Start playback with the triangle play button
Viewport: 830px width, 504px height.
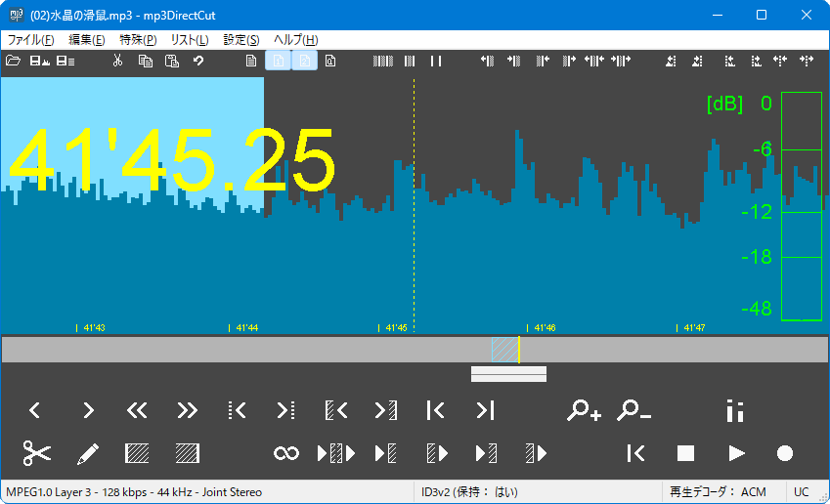click(x=736, y=453)
